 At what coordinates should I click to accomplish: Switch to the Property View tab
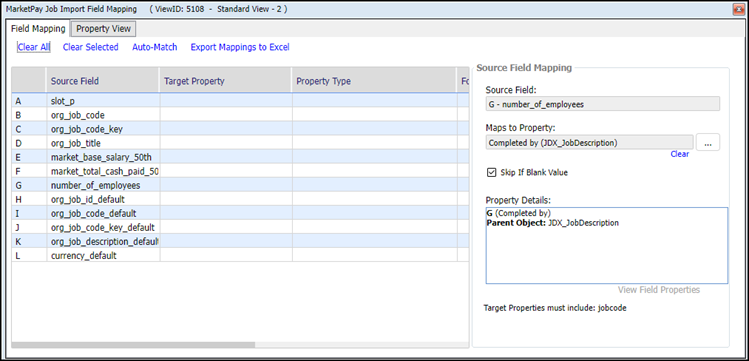(103, 29)
